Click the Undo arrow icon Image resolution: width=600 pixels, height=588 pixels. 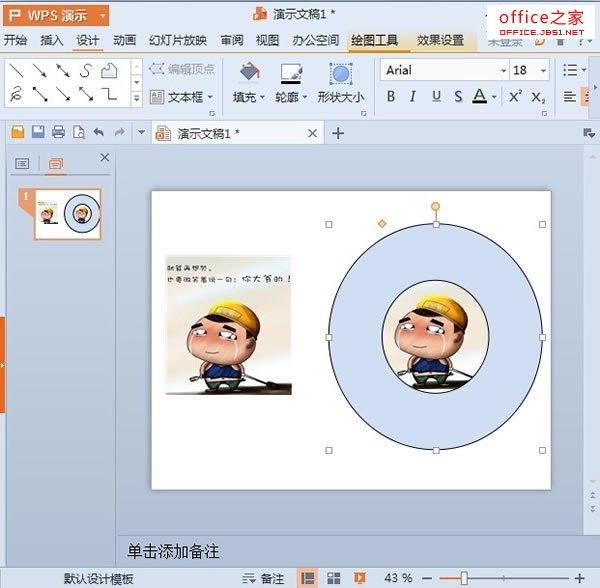pyautogui.click(x=98, y=132)
